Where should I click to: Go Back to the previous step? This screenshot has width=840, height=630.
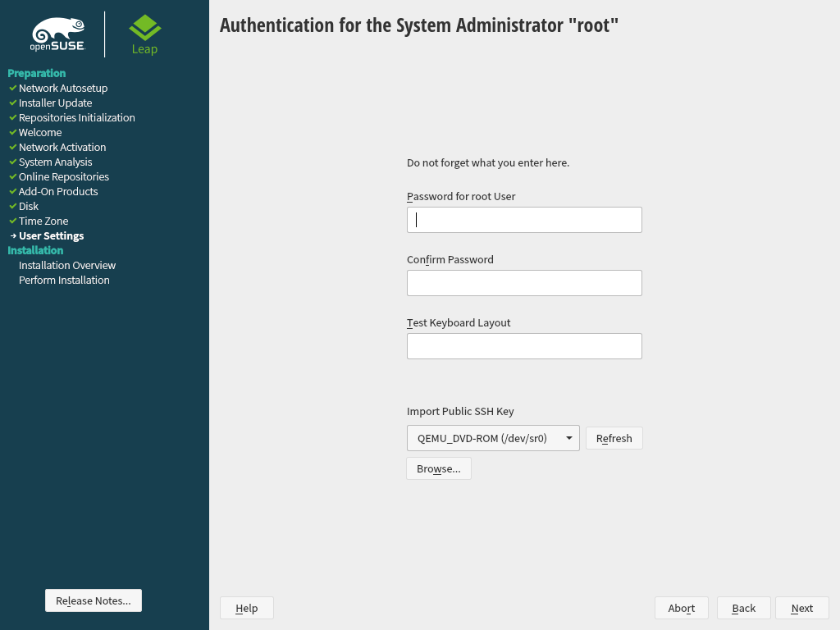pos(743,608)
